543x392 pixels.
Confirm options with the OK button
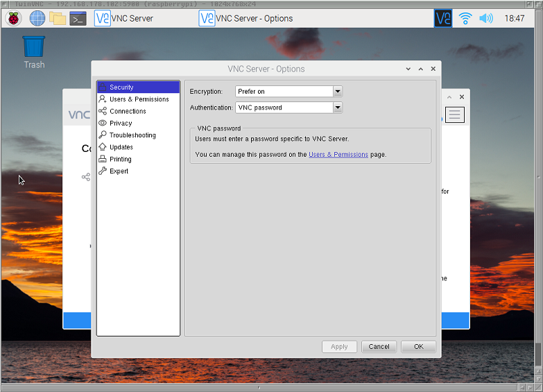[418, 347]
